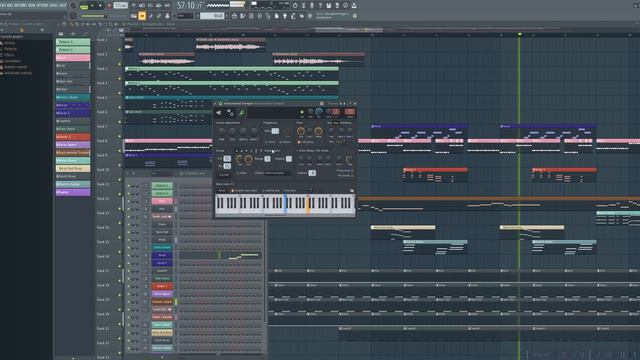This screenshot has width=640, height=360.
Task: Mute Track 6 in the playlist
Action: tap(120, 122)
